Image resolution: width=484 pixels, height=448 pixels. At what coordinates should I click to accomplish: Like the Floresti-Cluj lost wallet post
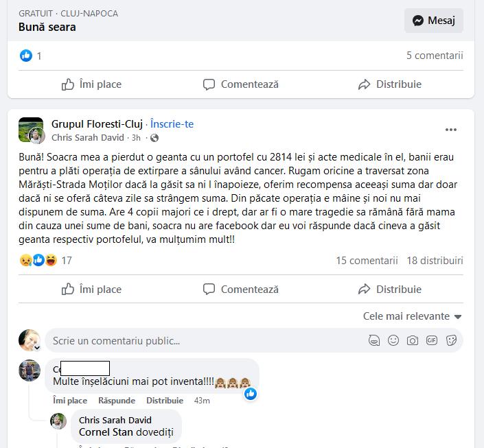(92, 290)
